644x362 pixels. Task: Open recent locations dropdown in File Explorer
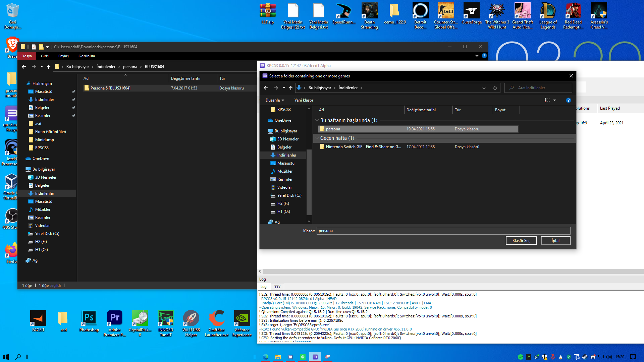point(42,67)
